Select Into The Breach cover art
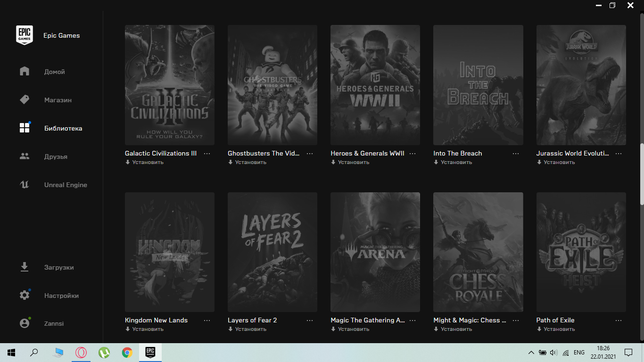Image resolution: width=644 pixels, height=362 pixels. coord(478,85)
